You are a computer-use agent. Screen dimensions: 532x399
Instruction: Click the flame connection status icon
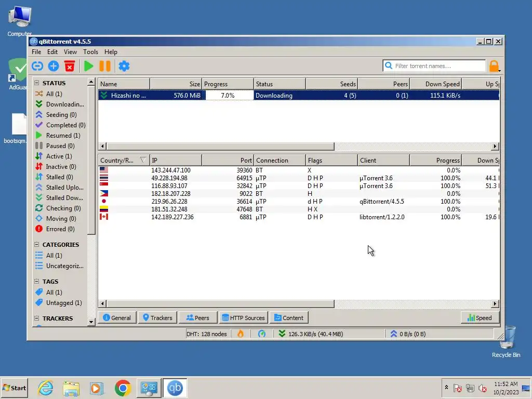[241, 334]
